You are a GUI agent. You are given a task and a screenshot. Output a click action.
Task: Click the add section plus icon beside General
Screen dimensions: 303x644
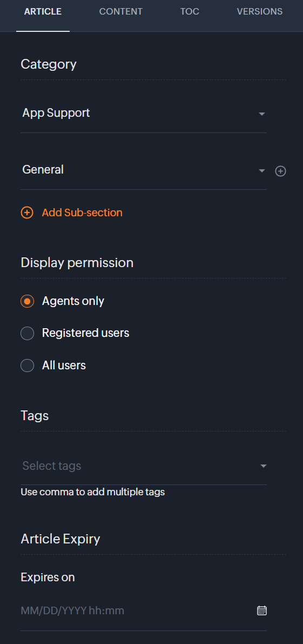tap(280, 171)
